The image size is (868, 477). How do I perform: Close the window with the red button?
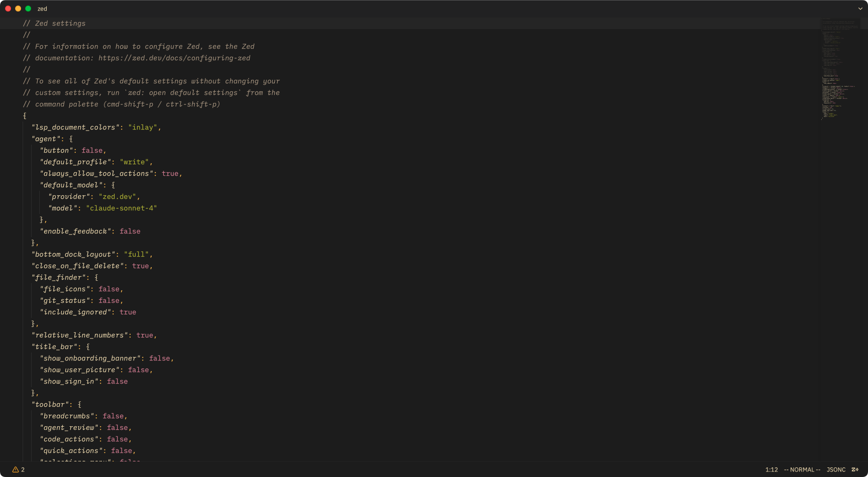[x=8, y=9]
